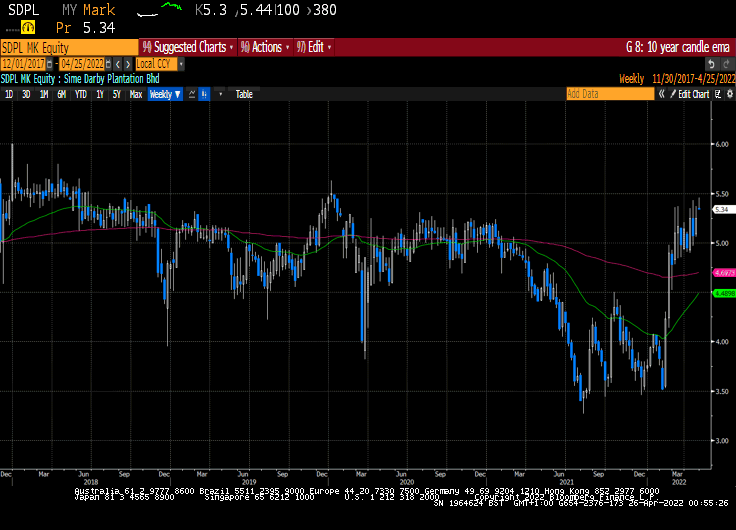Image resolution: width=736 pixels, height=530 pixels.
Task: Select the candle chart type icon
Action: coord(204,94)
